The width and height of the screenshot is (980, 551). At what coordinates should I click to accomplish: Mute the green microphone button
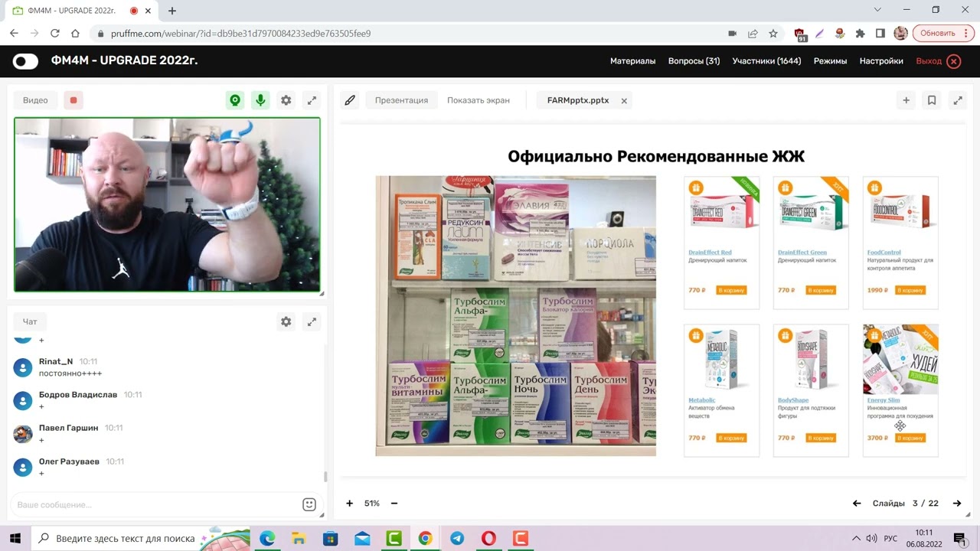click(261, 100)
